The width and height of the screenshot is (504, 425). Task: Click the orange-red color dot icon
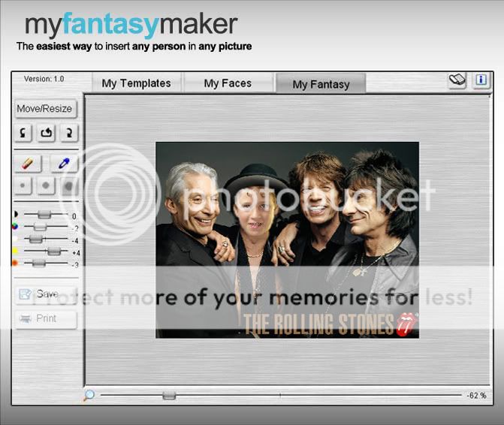tap(15, 263)
